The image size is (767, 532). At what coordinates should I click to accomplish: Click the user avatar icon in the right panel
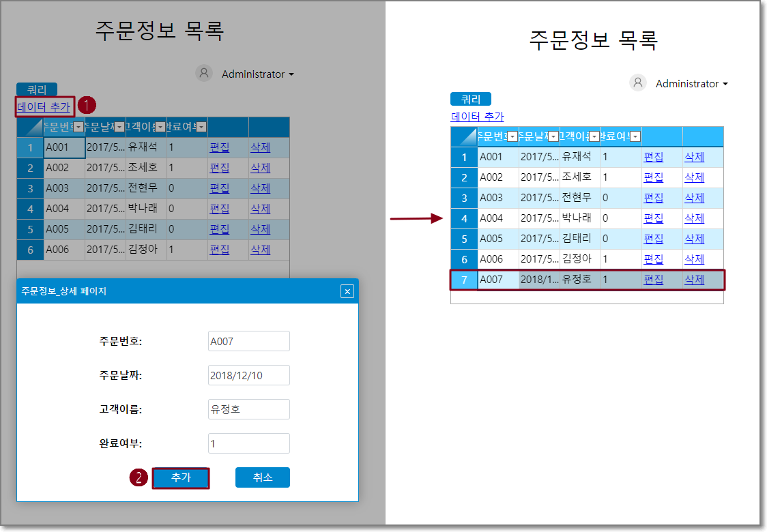point(638,83)
